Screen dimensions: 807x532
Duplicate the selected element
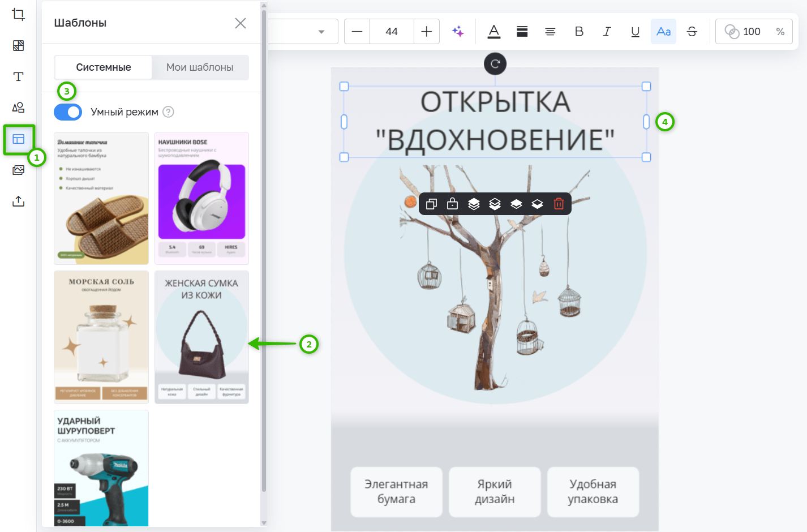pyautogui.click(x=431, y=204)
